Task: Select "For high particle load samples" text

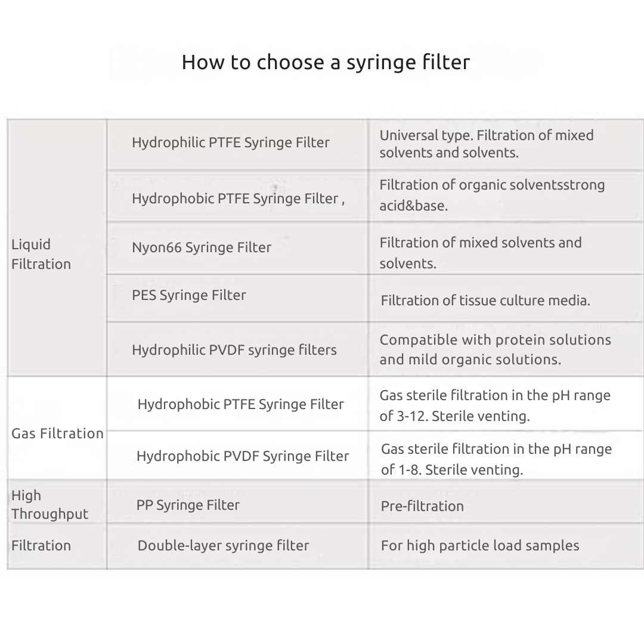Action: [x=479, y=546]
